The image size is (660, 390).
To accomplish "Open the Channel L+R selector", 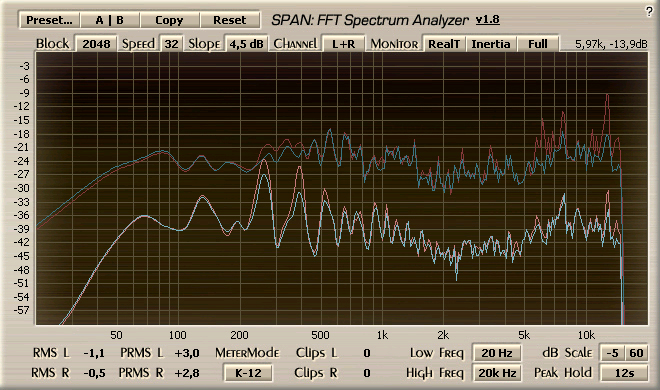I will (343, 44).
